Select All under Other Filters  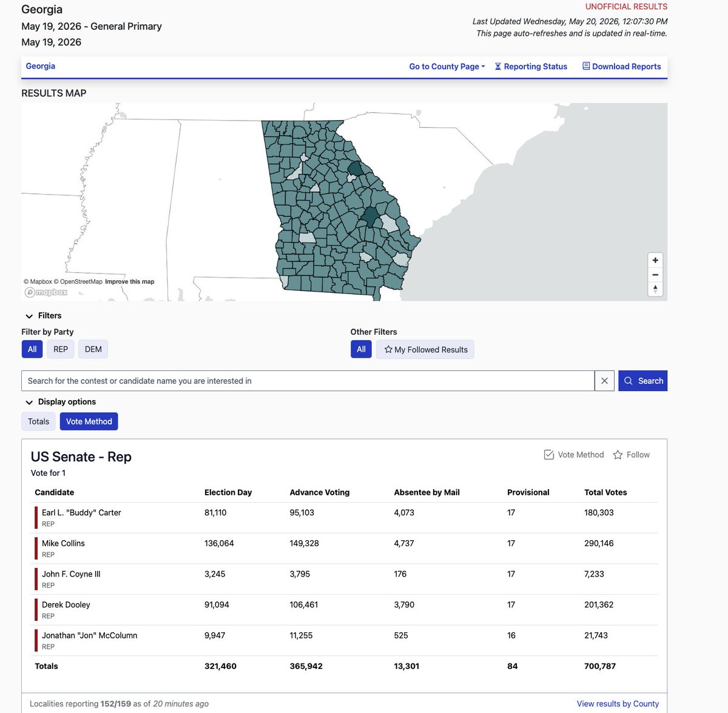361,349
